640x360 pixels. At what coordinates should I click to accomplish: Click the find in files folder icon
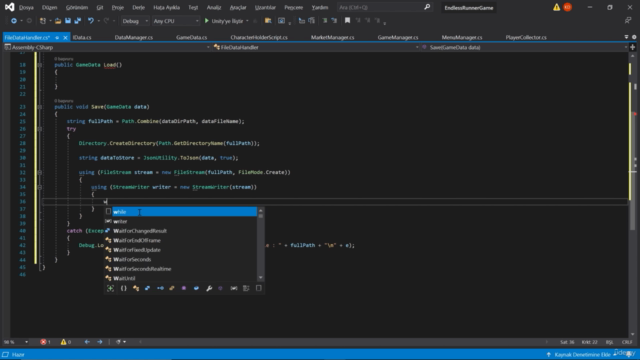coord(268,21)
